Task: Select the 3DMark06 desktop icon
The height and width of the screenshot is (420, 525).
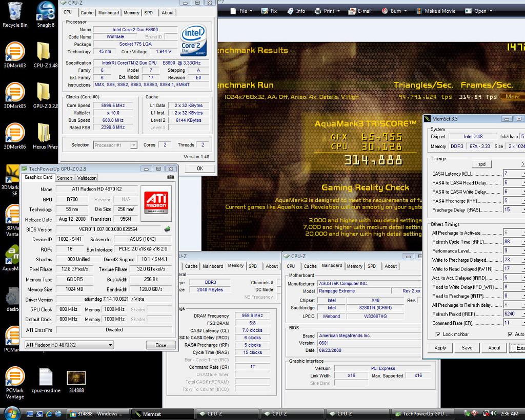Action: [x=14, y=136]
